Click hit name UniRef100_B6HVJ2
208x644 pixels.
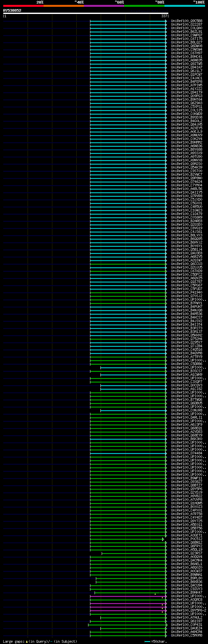pos(187,242)
